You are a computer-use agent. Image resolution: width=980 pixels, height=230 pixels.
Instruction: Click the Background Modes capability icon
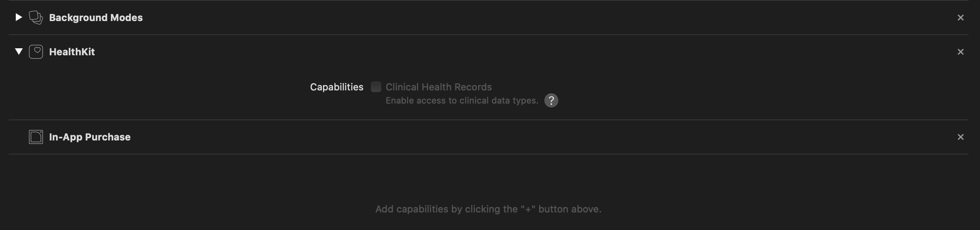[36, 18]
